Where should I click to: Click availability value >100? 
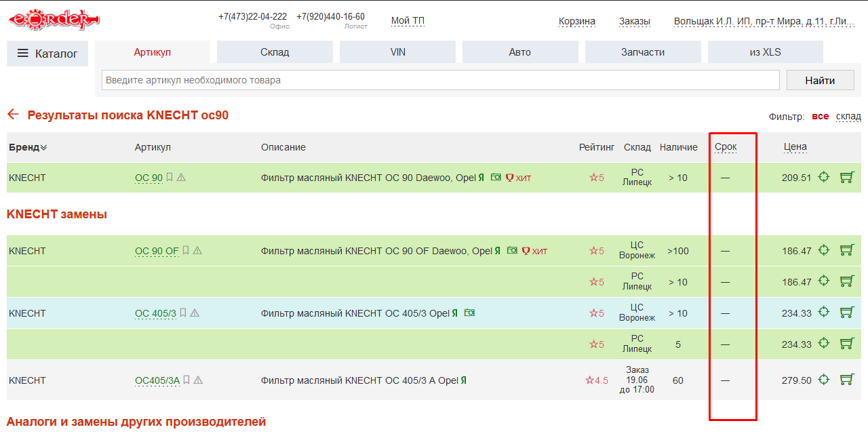(x=678, y=251)
